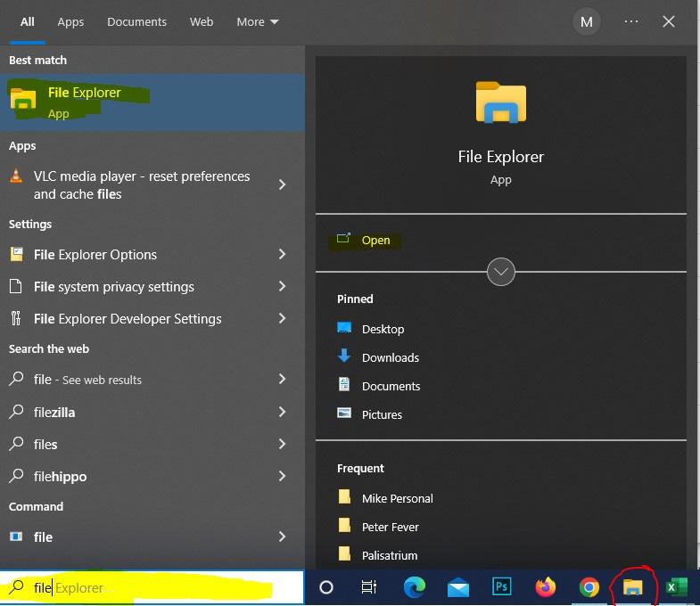Expand 'file - See web results' arrow
The width and height of the screenshot is (700, 606).
click(x=282, y=379)
